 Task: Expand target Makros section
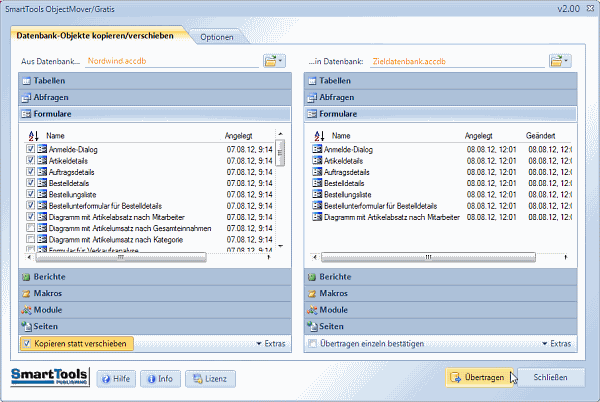[440, 293]
